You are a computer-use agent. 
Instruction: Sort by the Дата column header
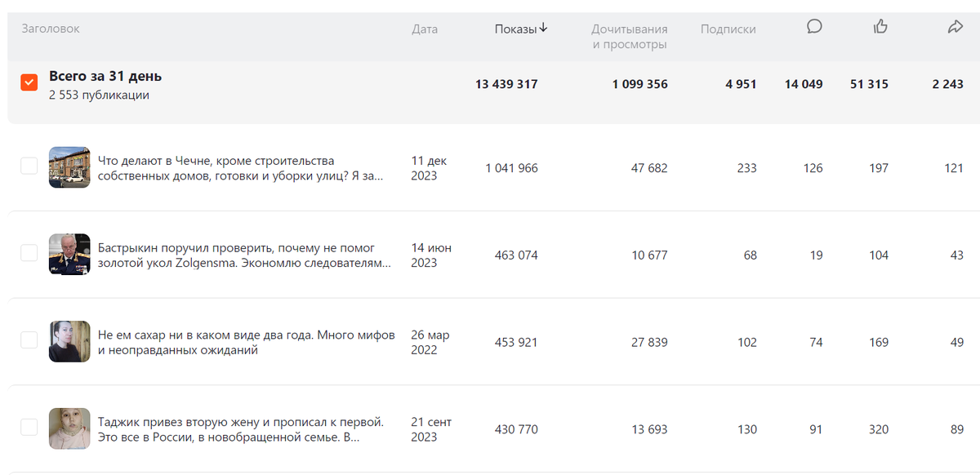click(425, 29)
